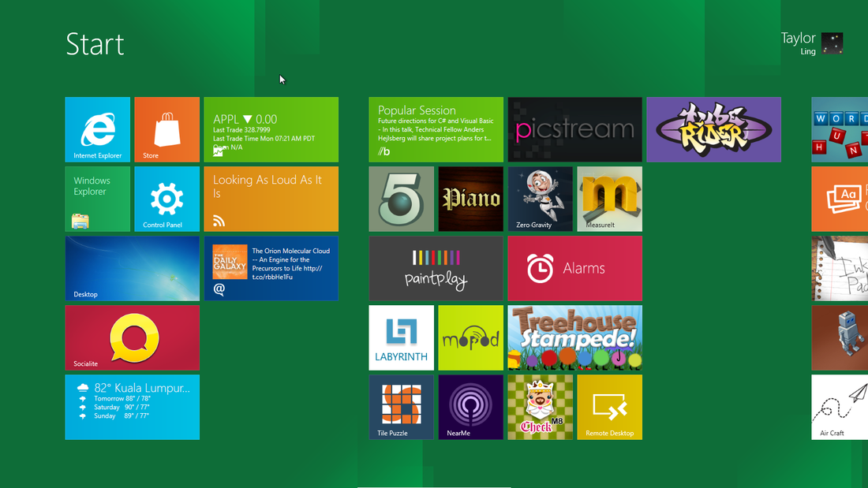Open the Internet Explorer tile

97,129
